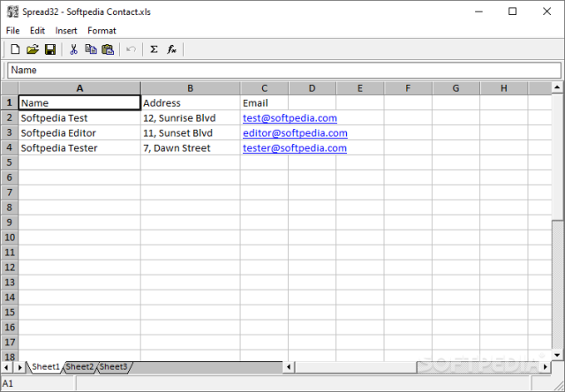The image size is (565, 392).
Task: Select row 10 header
Action: pyautogui.click(x=10, y=237)
